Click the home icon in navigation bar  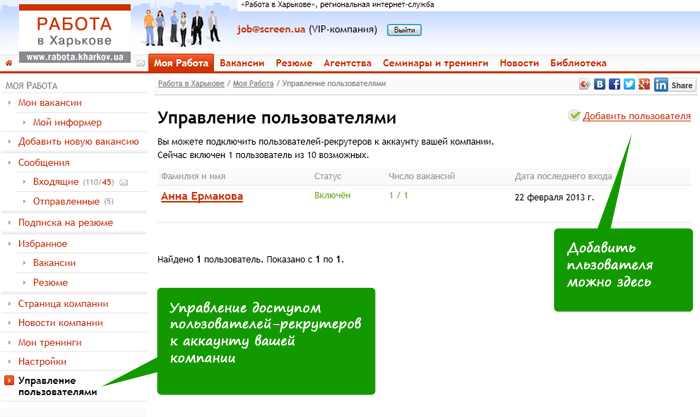[8, 63]
